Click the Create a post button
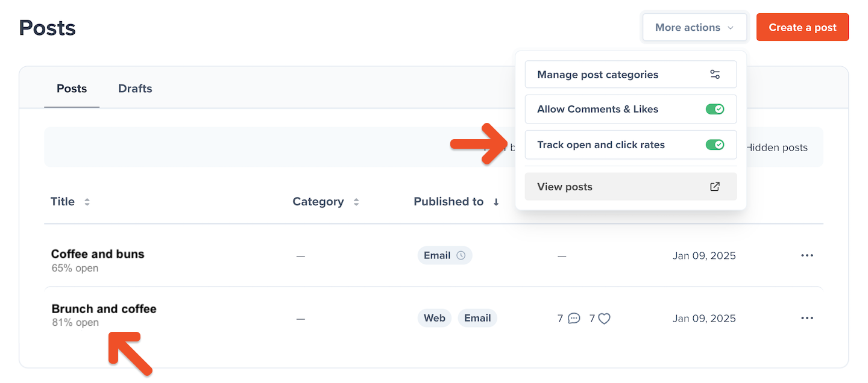This screenshot has width=868, height=383. pyautogui.click(x=802, y=27)
